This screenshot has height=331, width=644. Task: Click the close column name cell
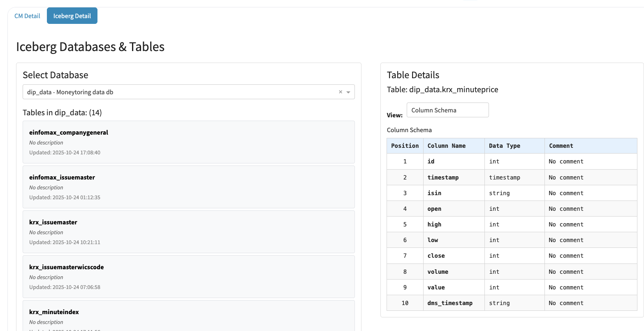pos(436,256)
